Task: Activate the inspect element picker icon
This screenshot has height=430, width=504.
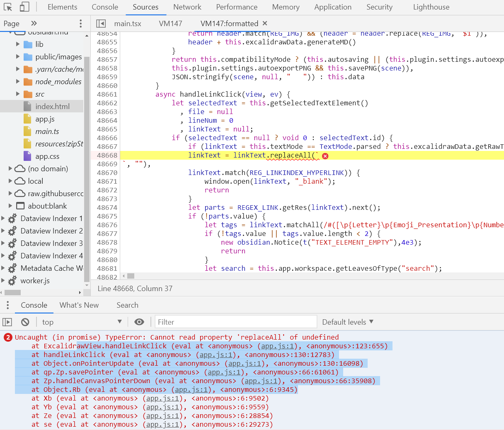Action: click(8, 7)
